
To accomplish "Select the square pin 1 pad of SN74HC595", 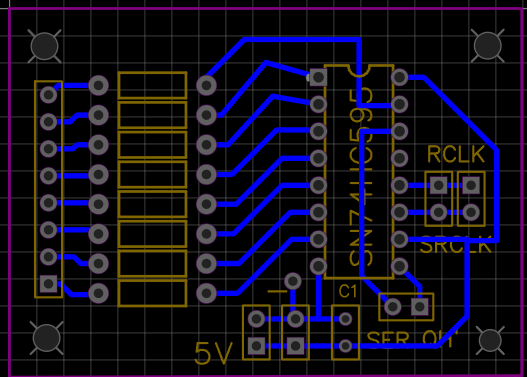I will point(318,77).
